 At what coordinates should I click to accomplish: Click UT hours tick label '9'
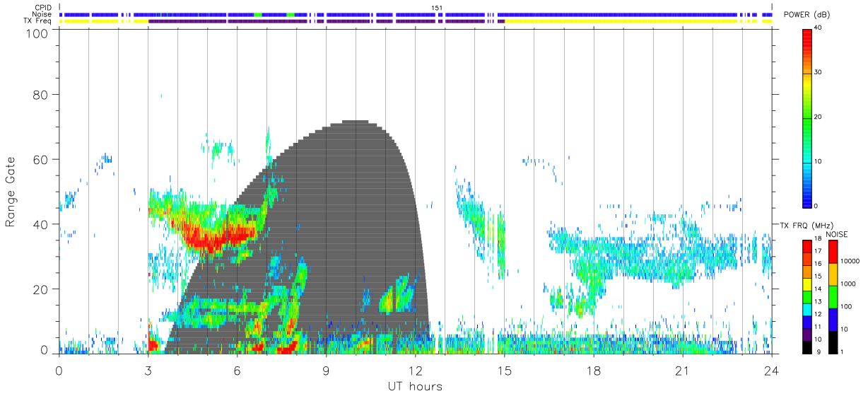326,370
